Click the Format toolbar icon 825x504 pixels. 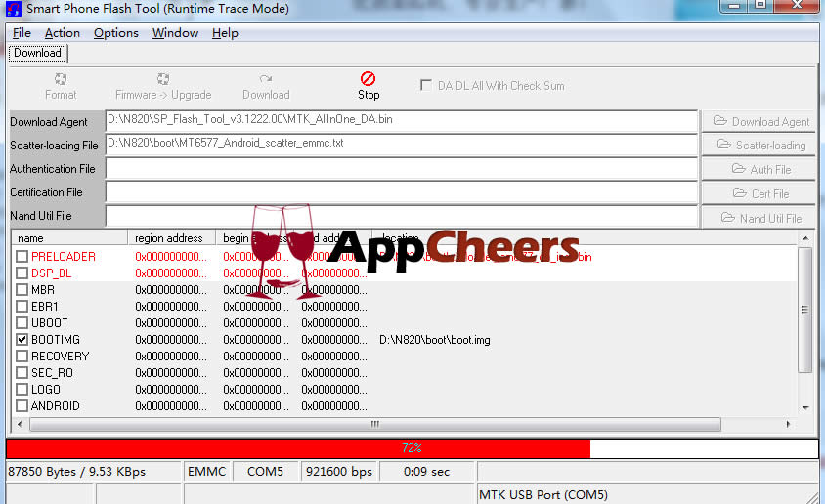tap(61, 79)
